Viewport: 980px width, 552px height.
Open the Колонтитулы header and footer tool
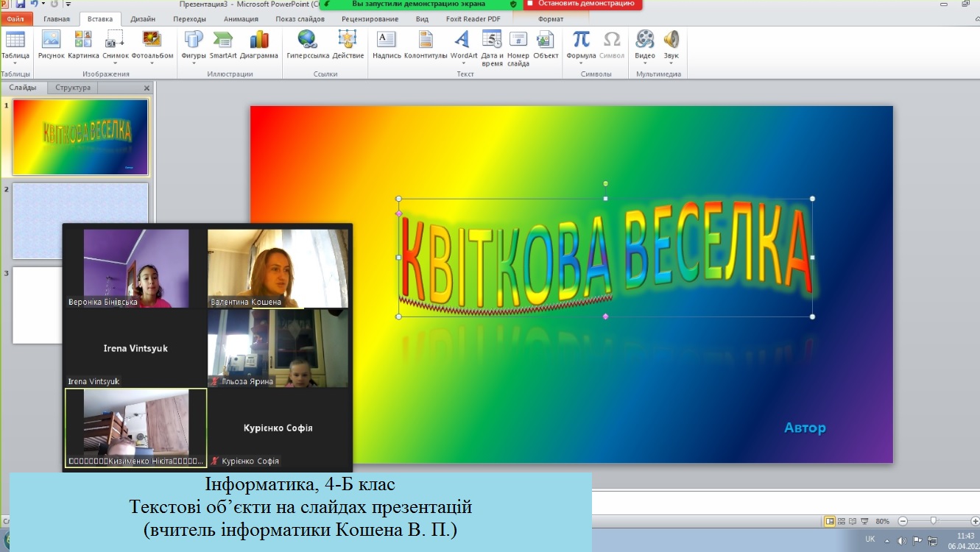(426, 40)
